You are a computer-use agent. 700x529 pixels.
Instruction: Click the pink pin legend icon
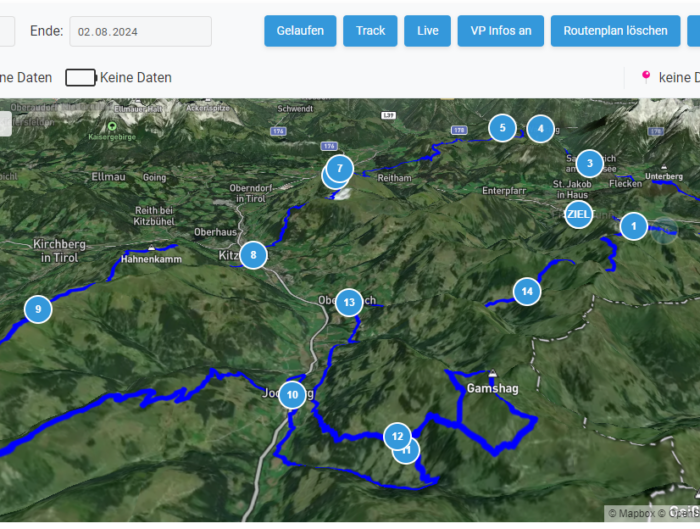645,76
